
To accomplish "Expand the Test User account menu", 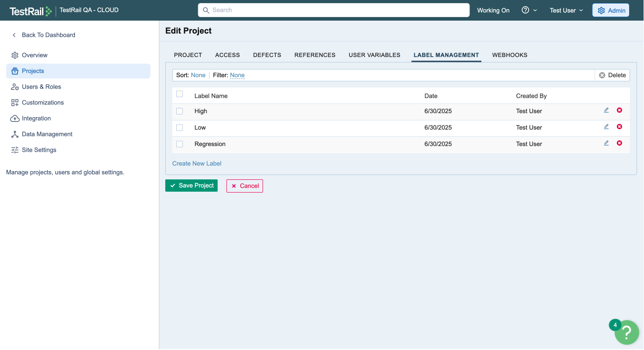I will point(566,11).
